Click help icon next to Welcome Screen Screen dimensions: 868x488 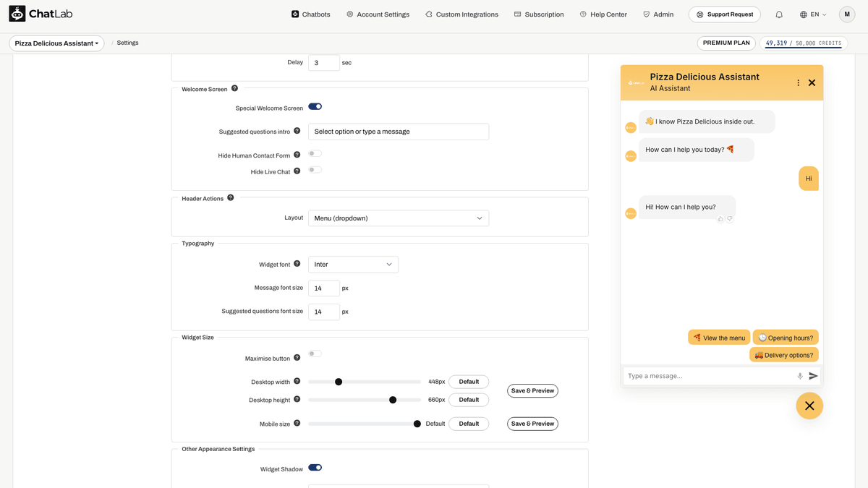click(x=234, y=88)
